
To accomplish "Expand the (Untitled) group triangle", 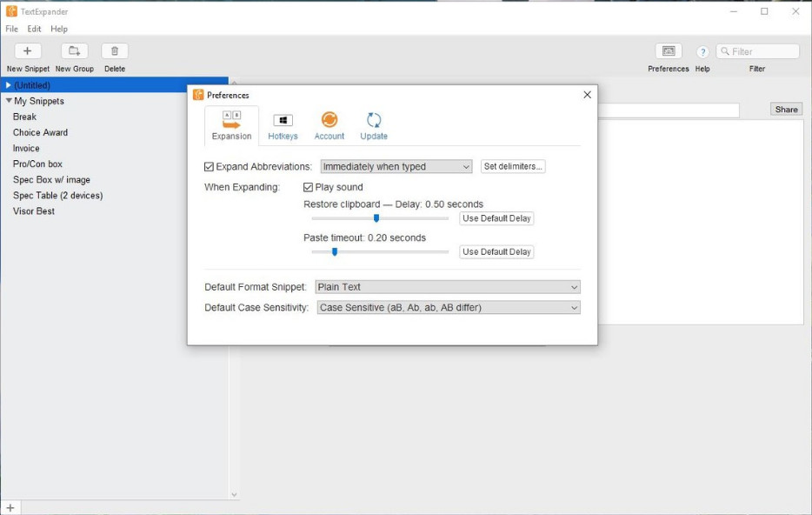I will click(9, 85).
